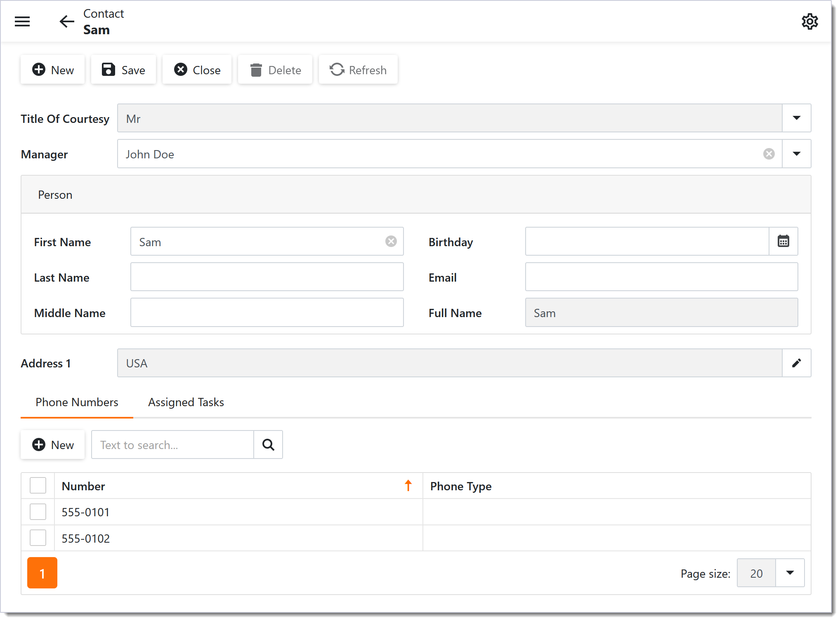Add a new phone number with New
The image size is (840, 621).
53,445
